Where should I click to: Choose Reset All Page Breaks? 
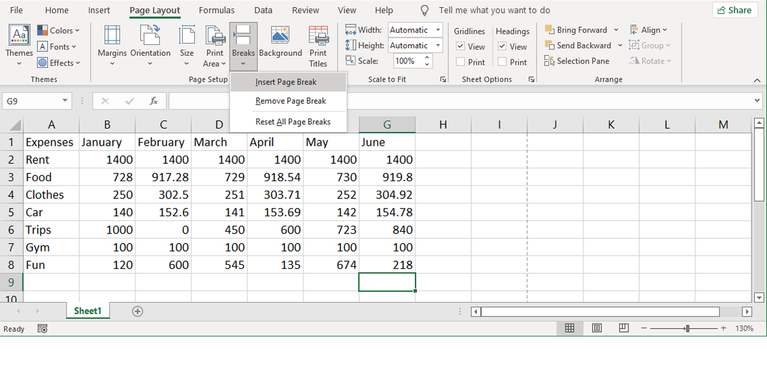click(x=289, y=122)
